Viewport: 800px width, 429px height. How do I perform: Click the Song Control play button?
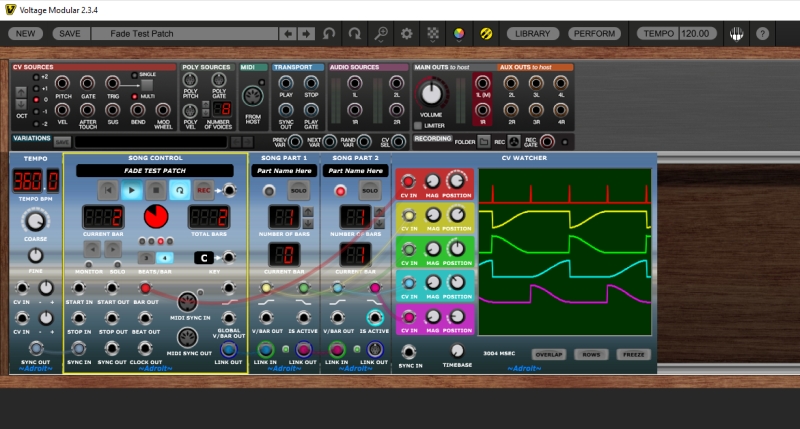132,190
